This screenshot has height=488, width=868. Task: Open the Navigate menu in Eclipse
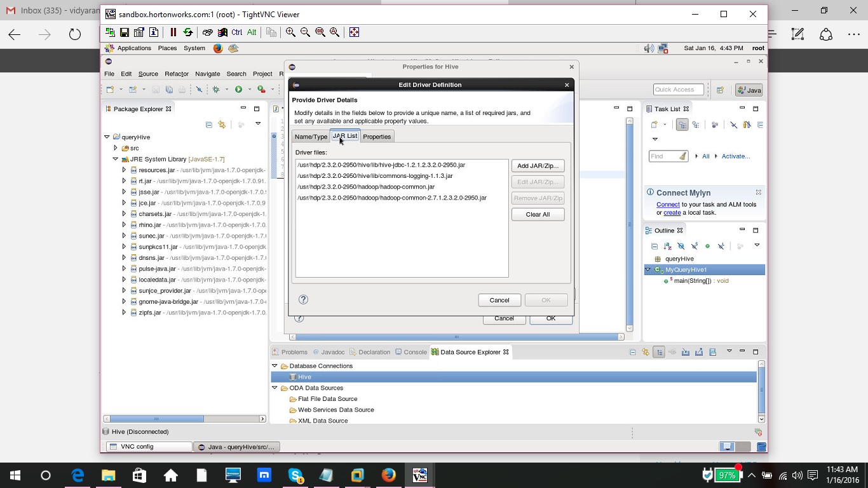pyautogui.click(x=207, y=74)
